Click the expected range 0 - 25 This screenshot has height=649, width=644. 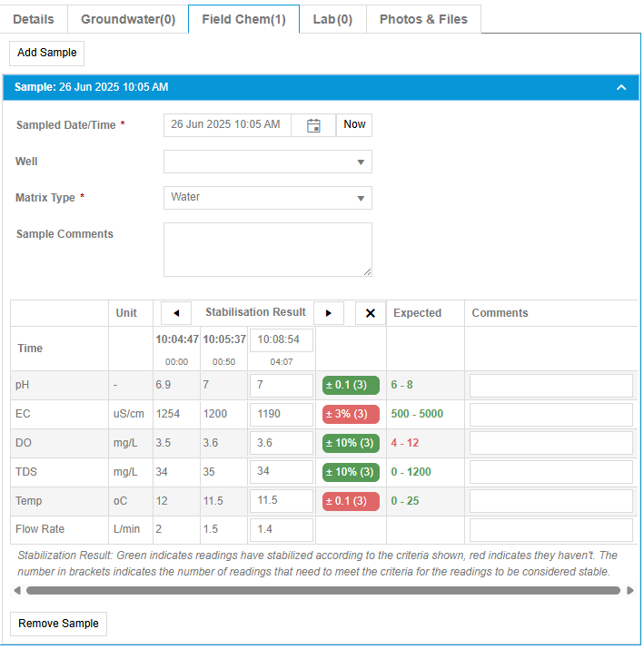(404, 501)
